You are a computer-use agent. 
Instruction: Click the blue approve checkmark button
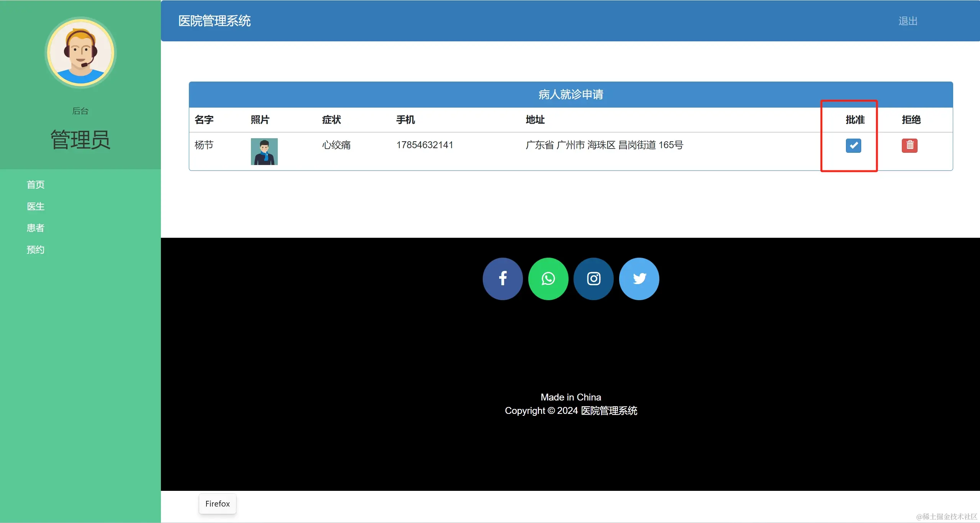(853, 145)
